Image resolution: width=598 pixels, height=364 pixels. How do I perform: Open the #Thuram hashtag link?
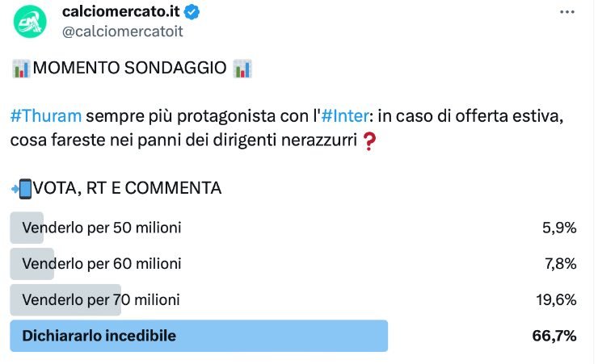[46, 116]
